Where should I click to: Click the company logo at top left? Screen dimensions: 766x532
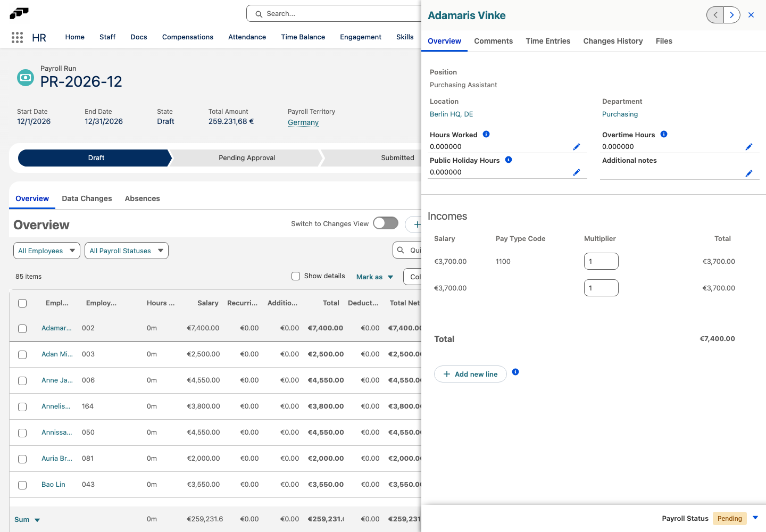tap(19, 13)
